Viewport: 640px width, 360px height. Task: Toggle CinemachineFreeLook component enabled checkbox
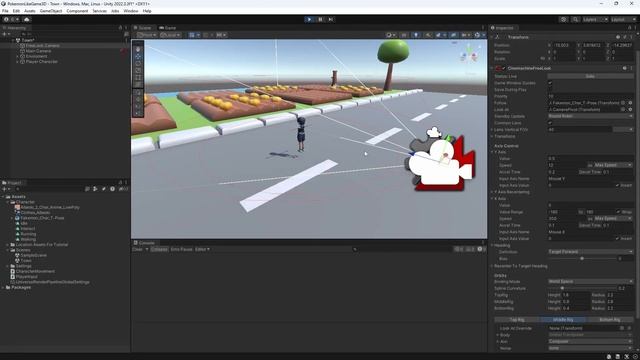504,68
